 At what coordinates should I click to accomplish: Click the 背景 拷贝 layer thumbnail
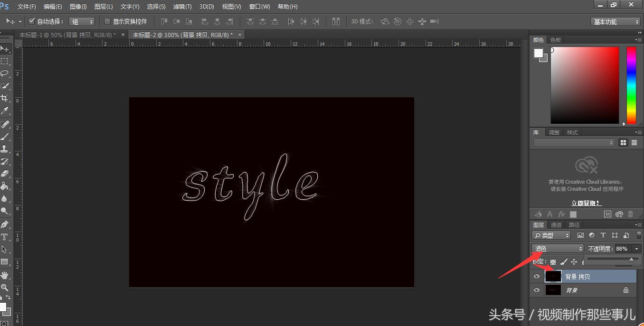point(553,276)
